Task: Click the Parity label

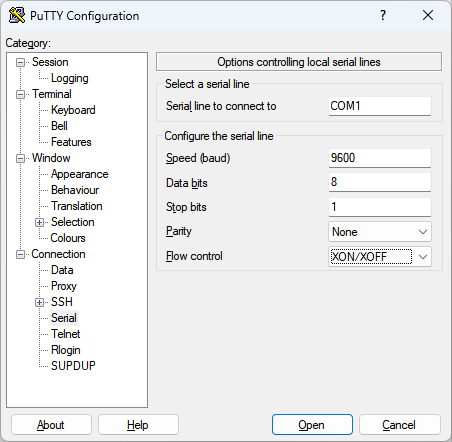Action: click(x=179, y=231)
